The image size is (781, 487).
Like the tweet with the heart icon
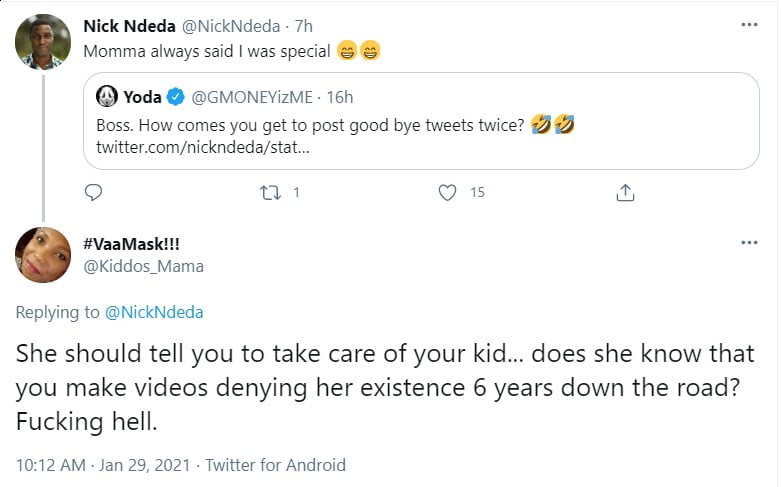click(449, 191)
